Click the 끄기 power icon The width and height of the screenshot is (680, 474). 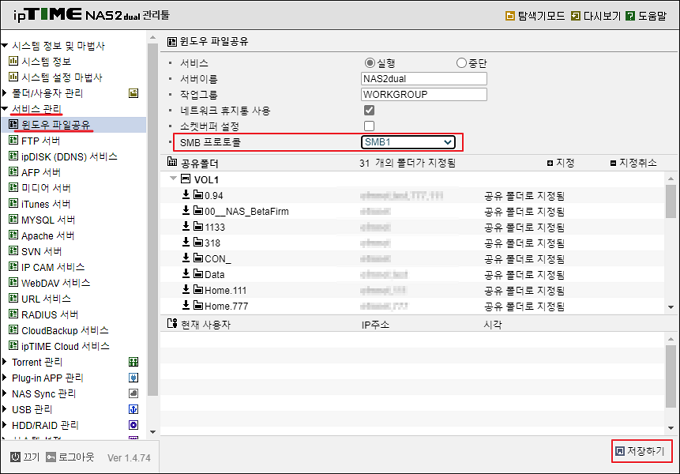15,457
